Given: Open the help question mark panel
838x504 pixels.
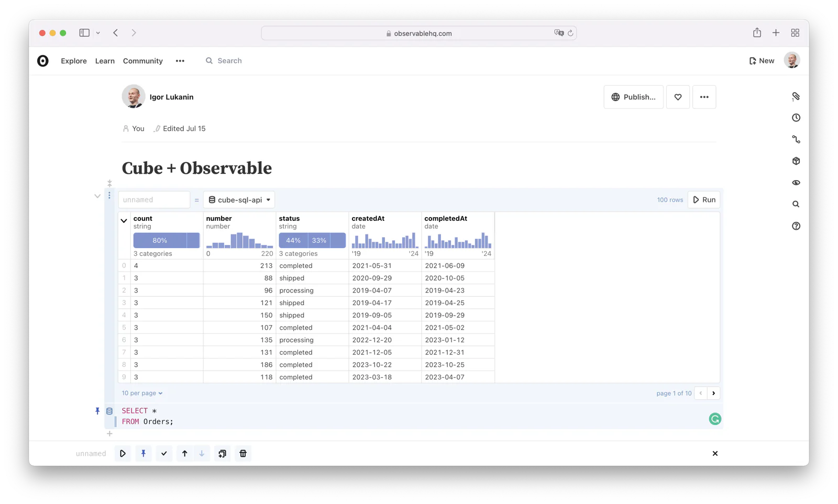Looking at the screenshot, I should (x=796, y=226).
